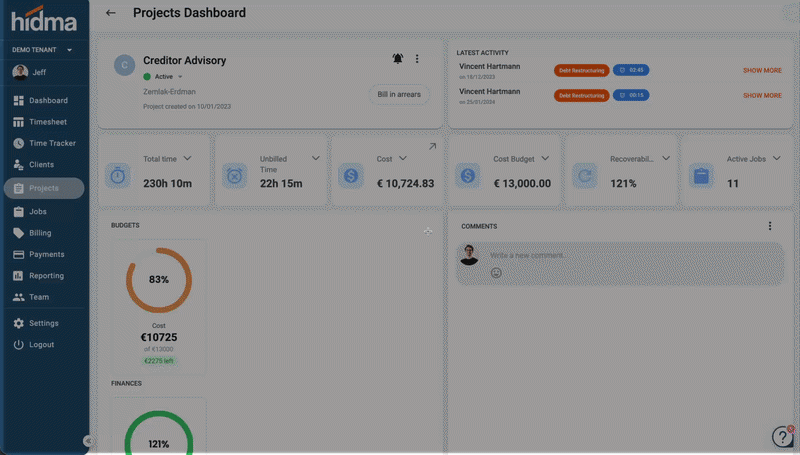Click the project avatar letter C

tap(124, 65)
